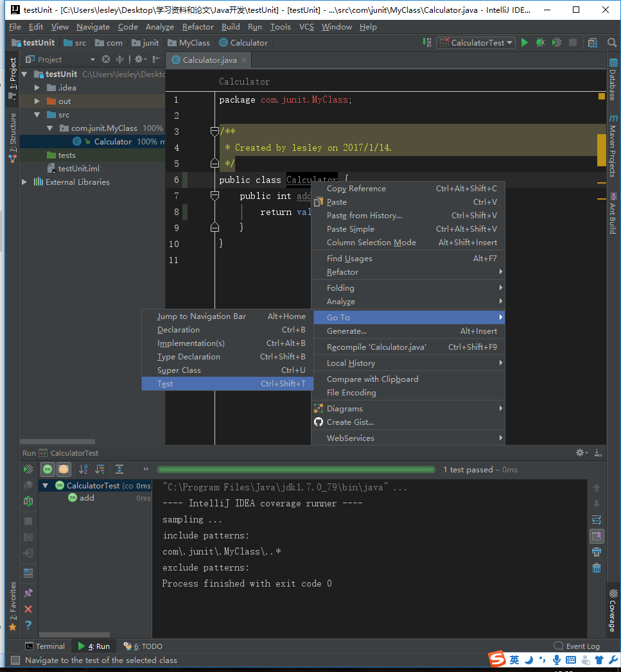Click the Sogou microphone voice input icon
The width and height of the screenshot is (621, 672).
557,660
